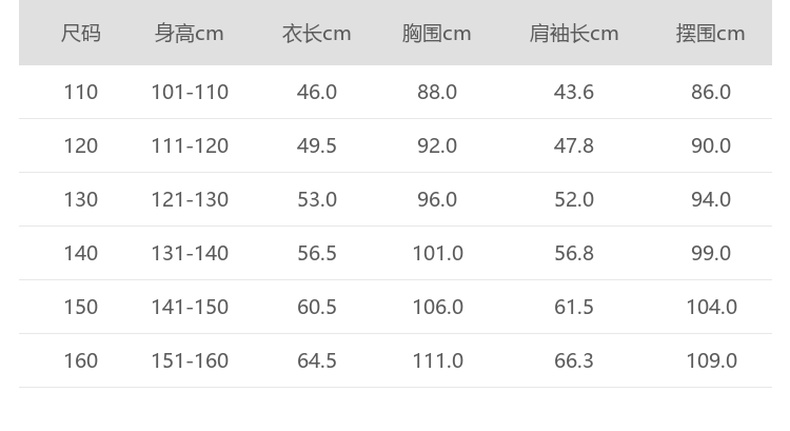The width and height of the screenshot is (790, 431).
Task: Click the 46.0 garment length cell
Action: (317, 92)
